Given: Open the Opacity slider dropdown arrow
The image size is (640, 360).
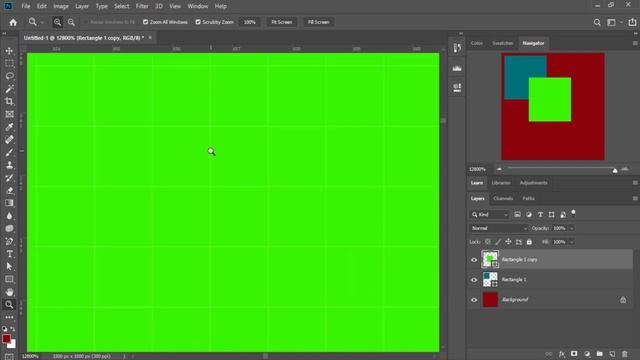Looking at the screenshot, I should (572, 229).
